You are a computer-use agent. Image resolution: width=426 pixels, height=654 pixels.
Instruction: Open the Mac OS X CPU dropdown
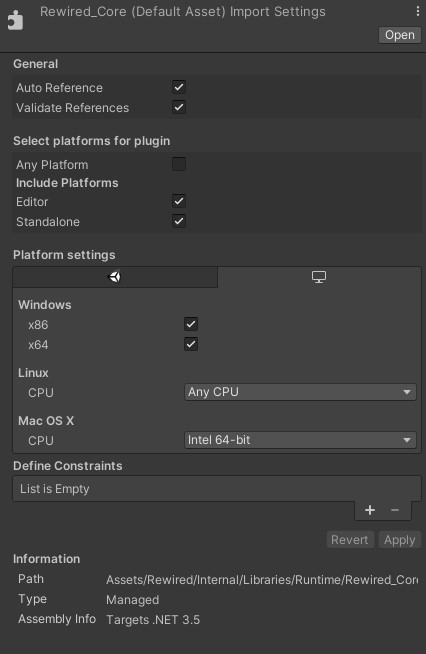coord(300,440)
